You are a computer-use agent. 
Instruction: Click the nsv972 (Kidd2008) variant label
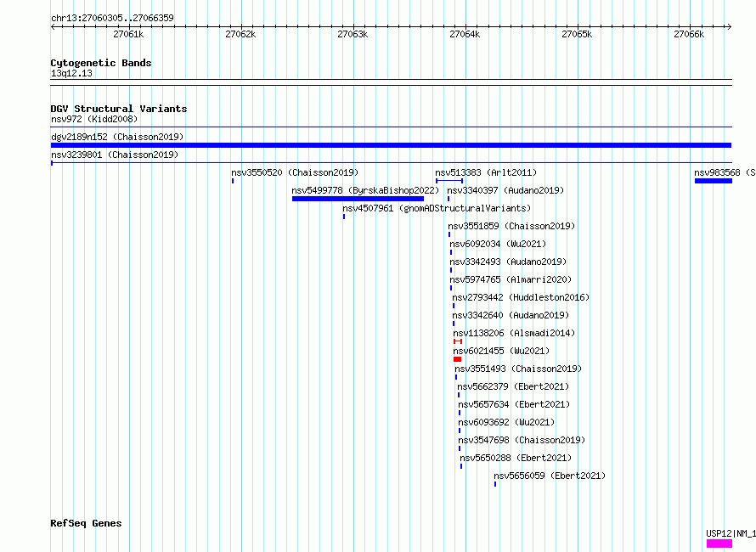(x=94, y=119)
